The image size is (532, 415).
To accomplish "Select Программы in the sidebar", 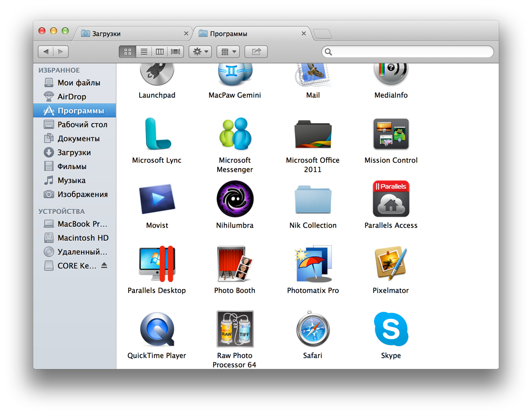I will point(74,111).
